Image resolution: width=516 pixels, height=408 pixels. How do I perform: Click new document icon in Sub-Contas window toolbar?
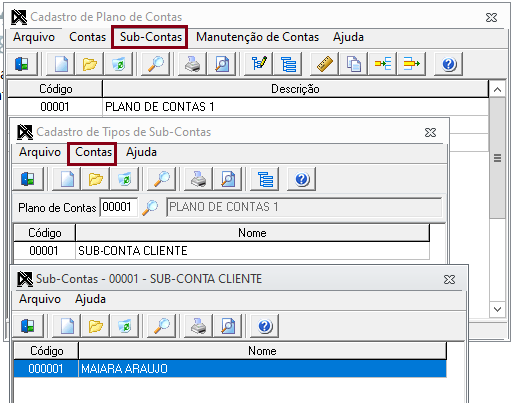click(x=67, y=326)
